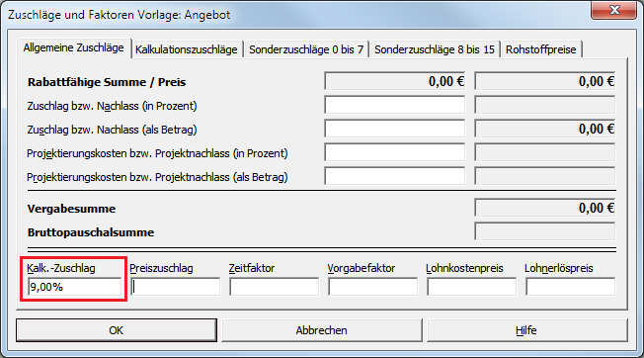The width and height of the screenshot is (644, 358).
Task: Click the Lohnerlöspreis label
Action: pos(559,268)
